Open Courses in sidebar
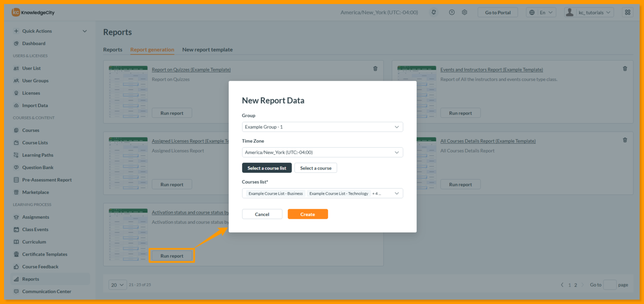 [x=31, y=130]
